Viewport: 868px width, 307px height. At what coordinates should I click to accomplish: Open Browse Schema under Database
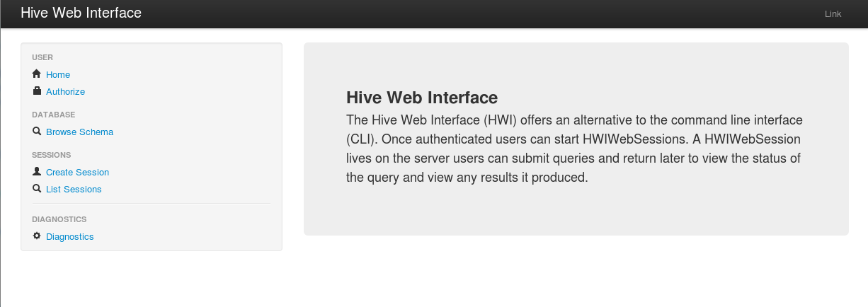pos(79,132)
